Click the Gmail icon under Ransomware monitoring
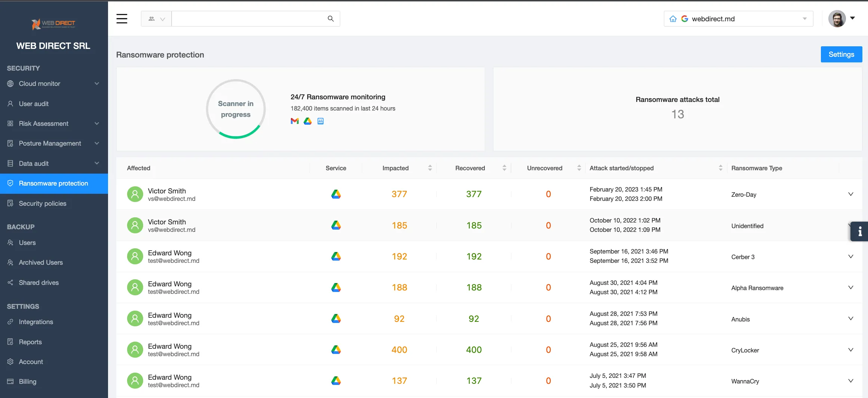This screenshot has width=868, height=398. point(295,121)
